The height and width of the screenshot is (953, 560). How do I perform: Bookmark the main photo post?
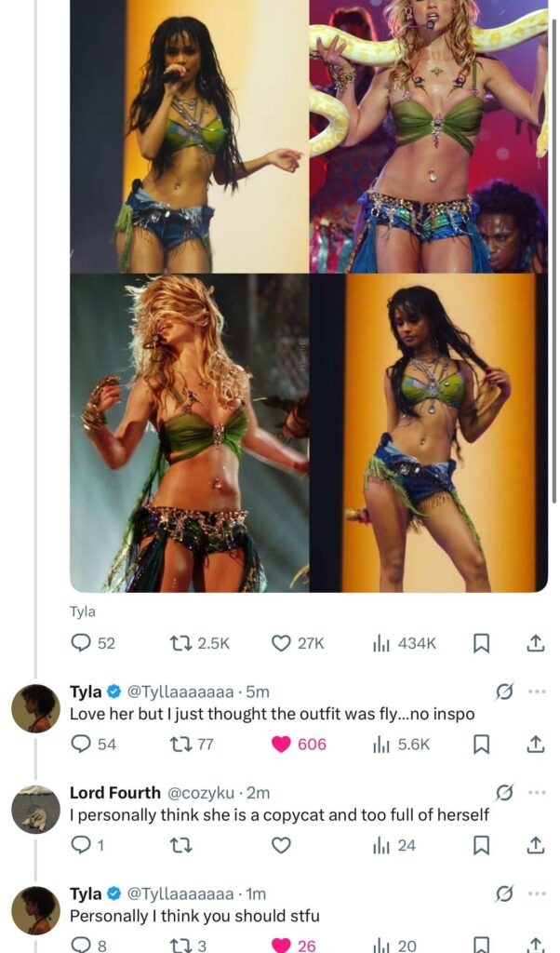[482, 643]
